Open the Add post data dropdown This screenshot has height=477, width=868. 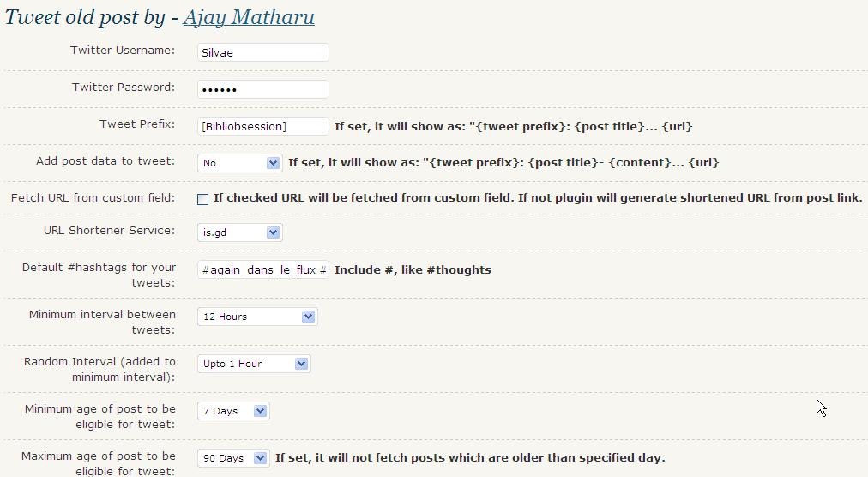(x=239, y=162)
